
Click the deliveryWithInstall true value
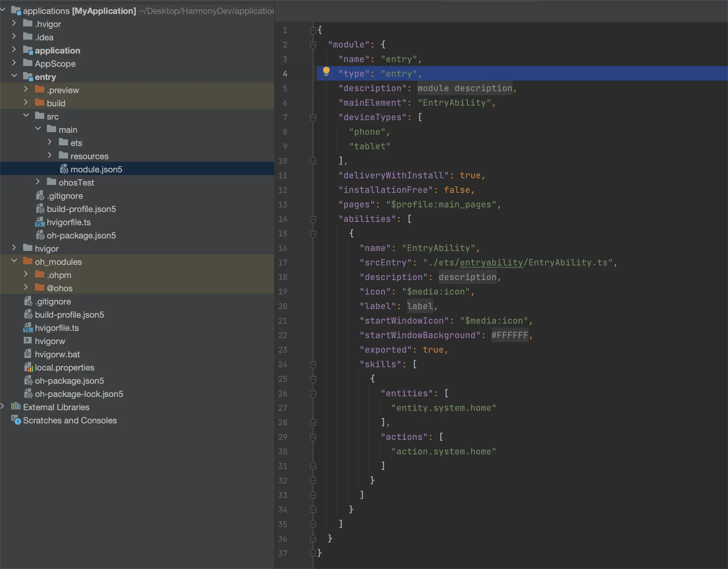coord(470,175)
